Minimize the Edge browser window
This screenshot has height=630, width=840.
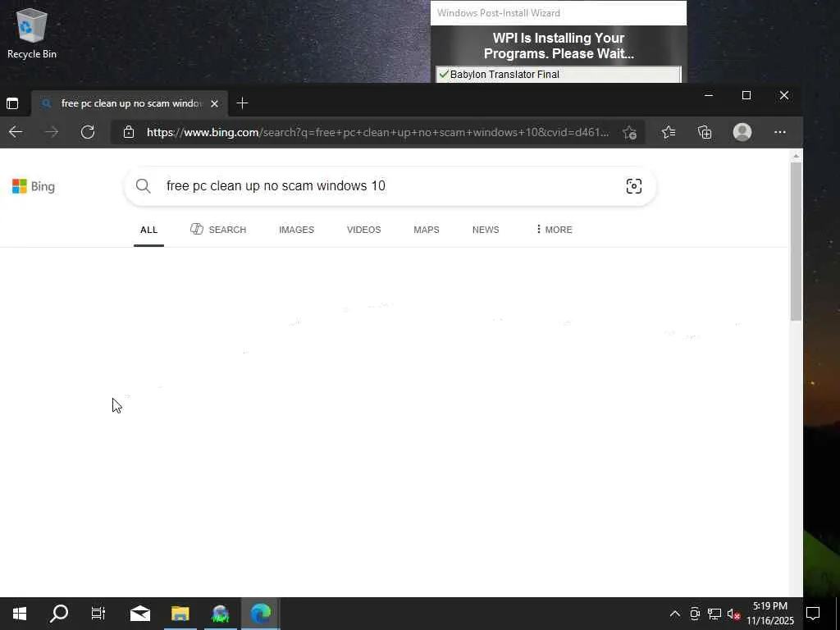coord(709,95)
